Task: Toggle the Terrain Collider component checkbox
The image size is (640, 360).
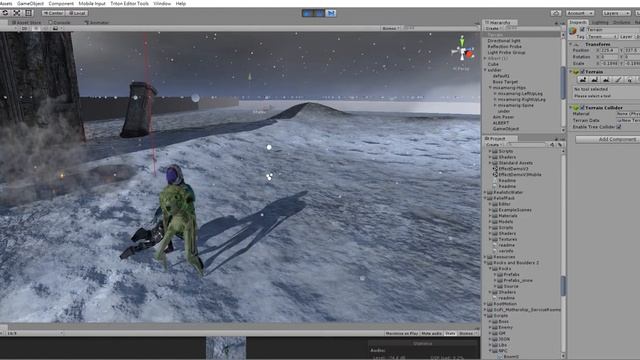Action: point(582,108)
